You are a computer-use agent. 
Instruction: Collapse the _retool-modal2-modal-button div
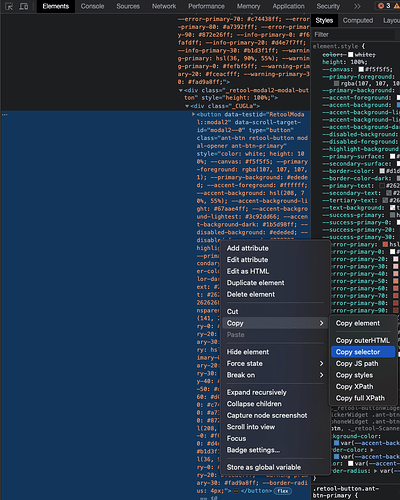(181, 90)
